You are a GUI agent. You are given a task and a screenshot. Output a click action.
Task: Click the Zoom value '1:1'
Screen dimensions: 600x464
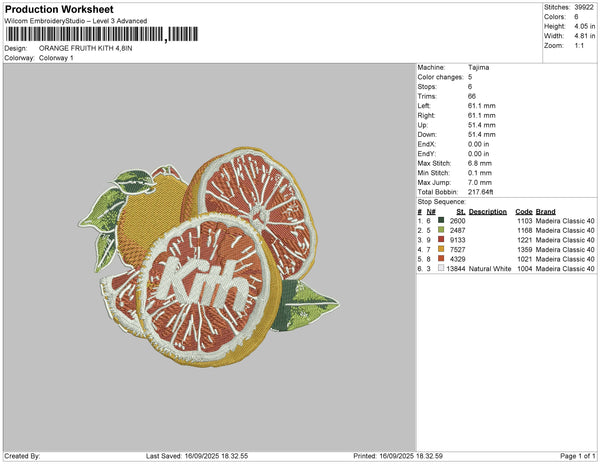579,46
